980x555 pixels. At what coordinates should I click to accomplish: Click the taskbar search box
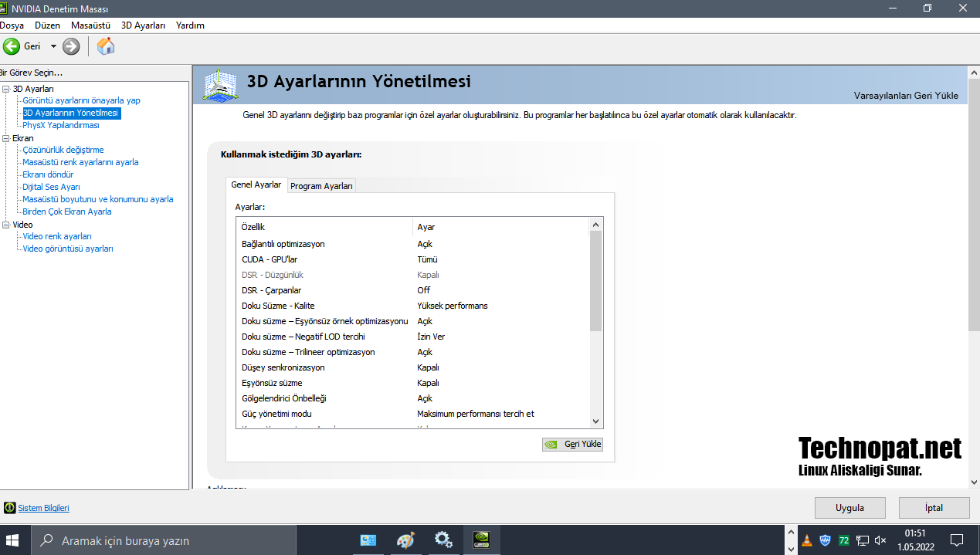[x=164, y=540]
